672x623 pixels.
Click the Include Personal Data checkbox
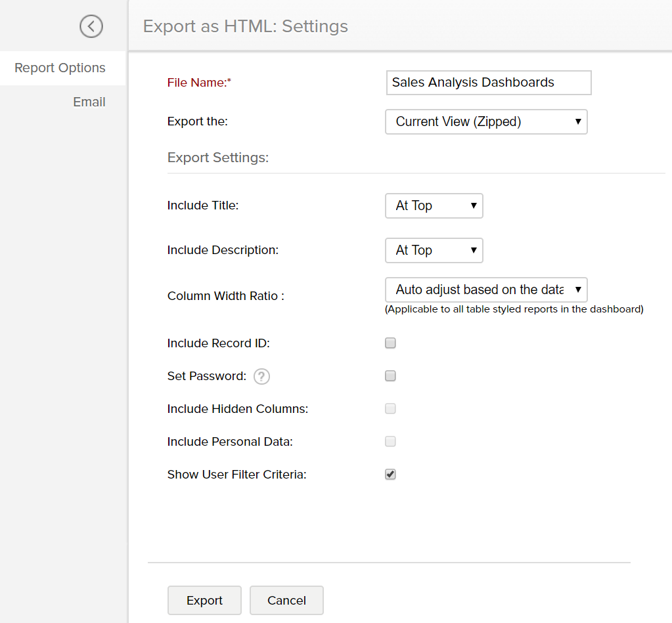[391, 442]
